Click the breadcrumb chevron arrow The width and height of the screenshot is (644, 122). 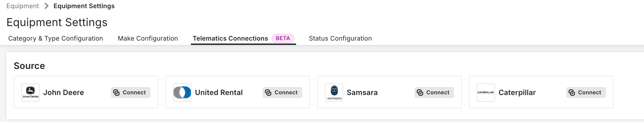[x=46, y=6]
